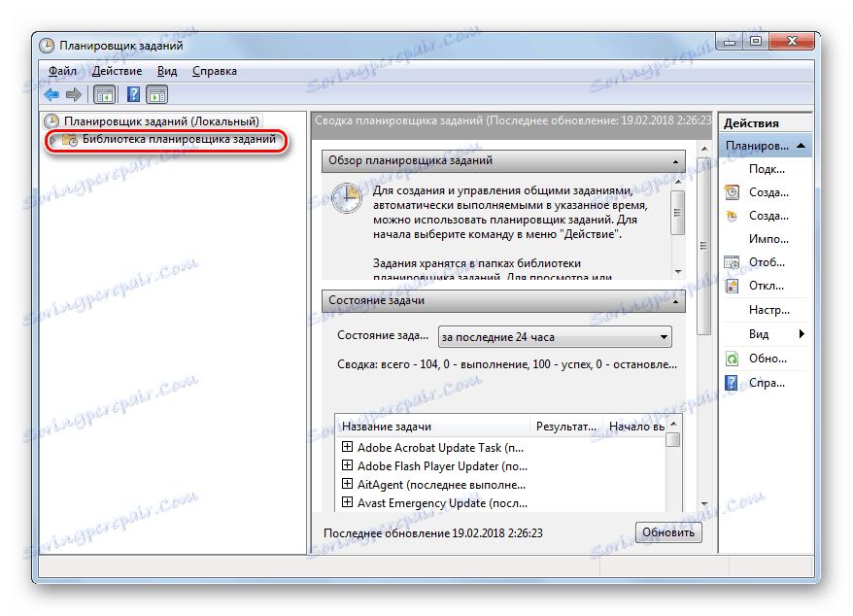This screenshot has width=853, height=616.
Task: Open the Справка menu
Action: click(x=215, y=71)
